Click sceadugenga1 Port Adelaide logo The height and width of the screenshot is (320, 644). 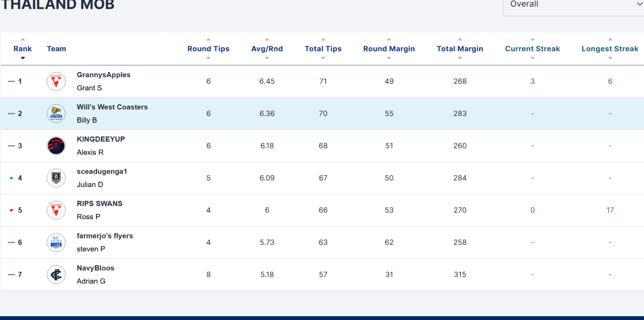click(x=56, y=178)
